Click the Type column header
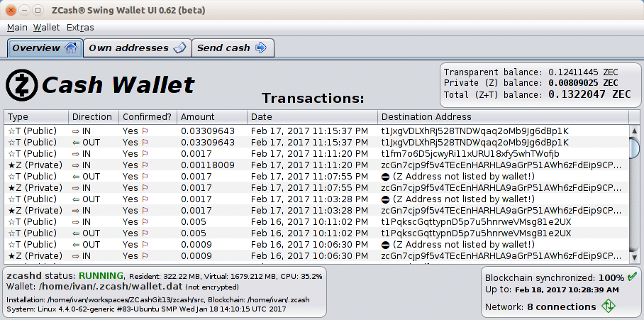Screen dimensions: 644x320 36,116
